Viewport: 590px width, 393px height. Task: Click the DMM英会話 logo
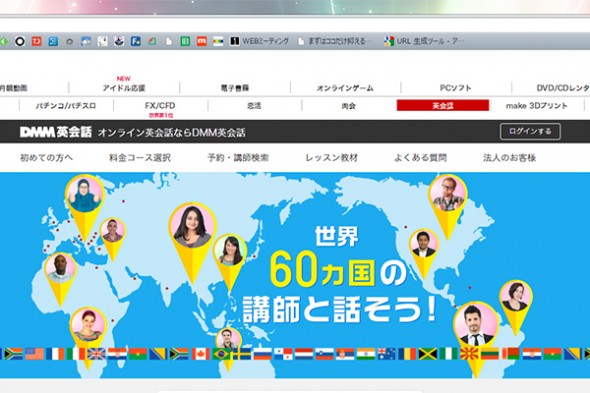click(x=56, y=132)
